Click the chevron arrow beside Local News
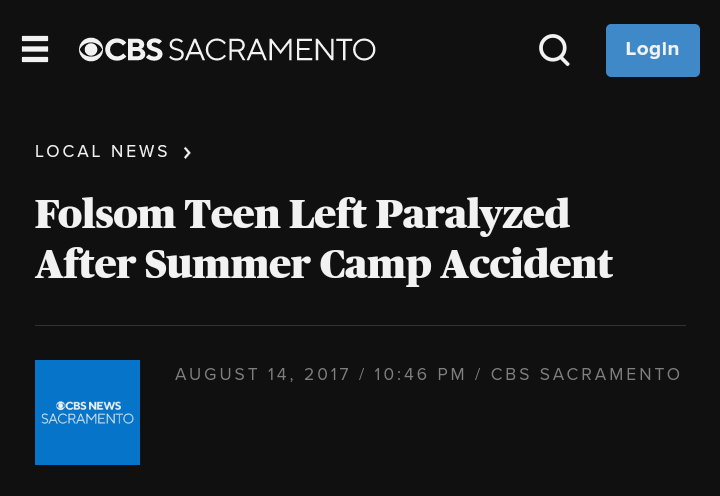The width and height of the screenshot is (720, 496). 187,153
